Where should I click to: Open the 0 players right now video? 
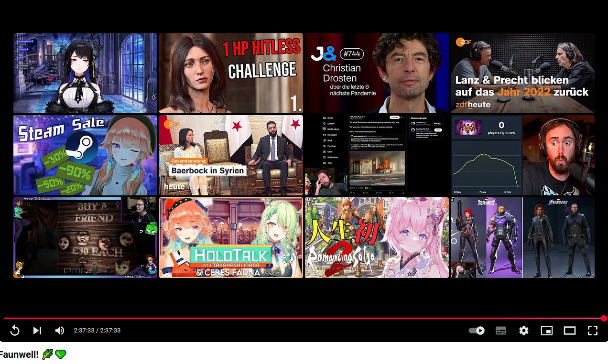522,155
